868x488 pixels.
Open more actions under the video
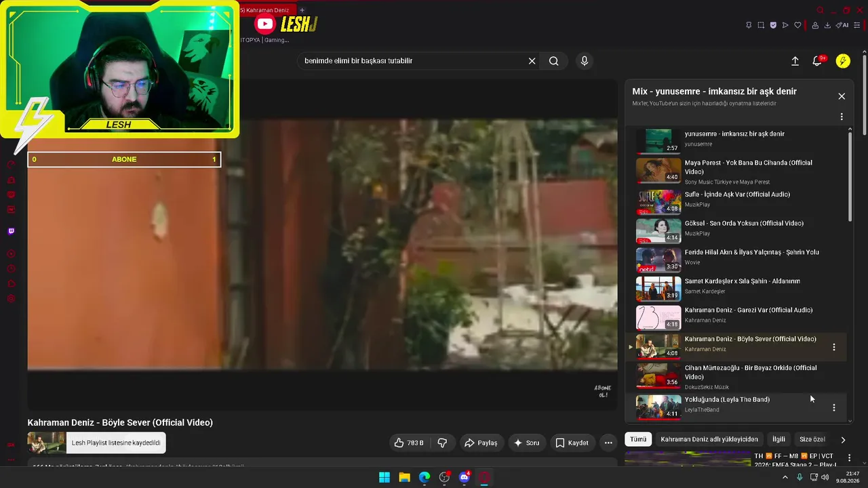pyautogui.click(x=608, y=443)
